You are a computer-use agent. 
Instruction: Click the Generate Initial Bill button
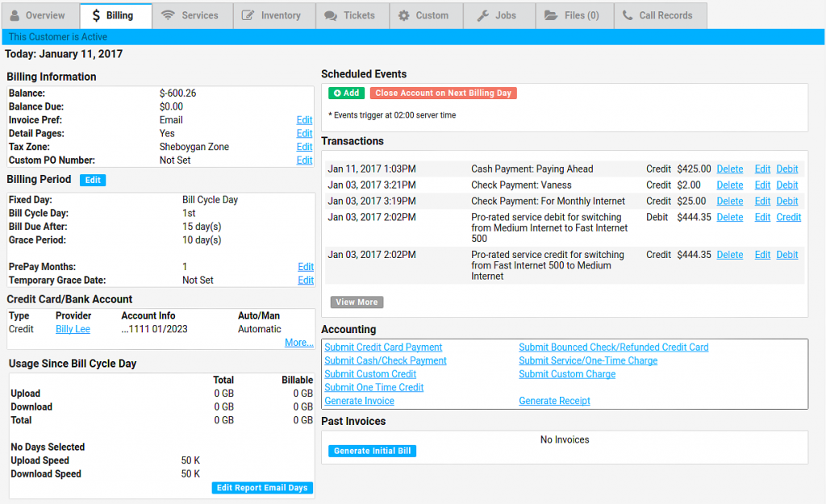[371, 451]
